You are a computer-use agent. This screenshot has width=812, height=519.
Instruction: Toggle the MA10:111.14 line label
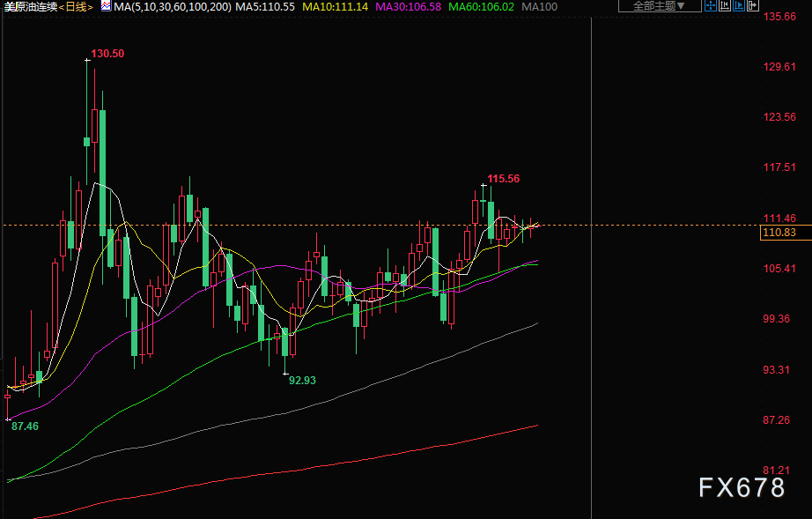(336, 6)
